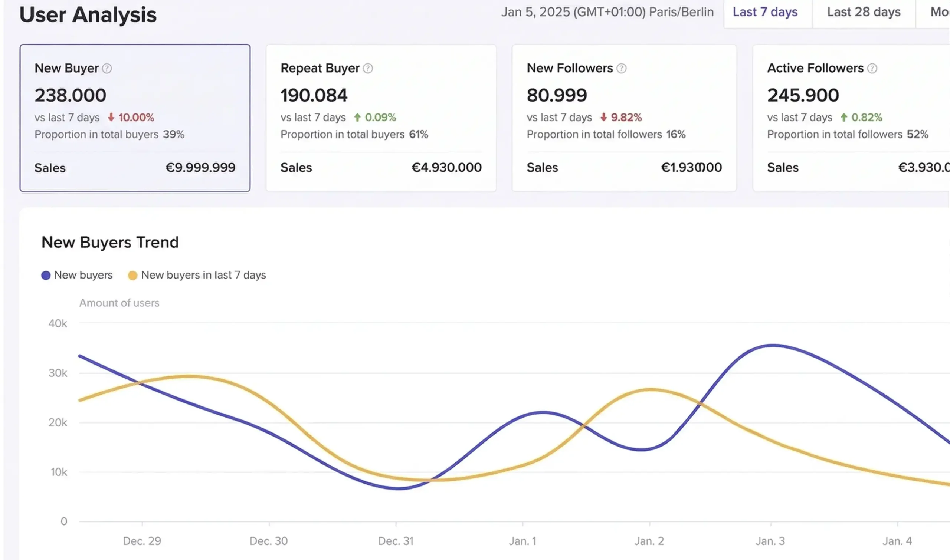Open the New Followers help tooltip
The height and width of the screenshot is (560, 950).
[x=622, y=68]
